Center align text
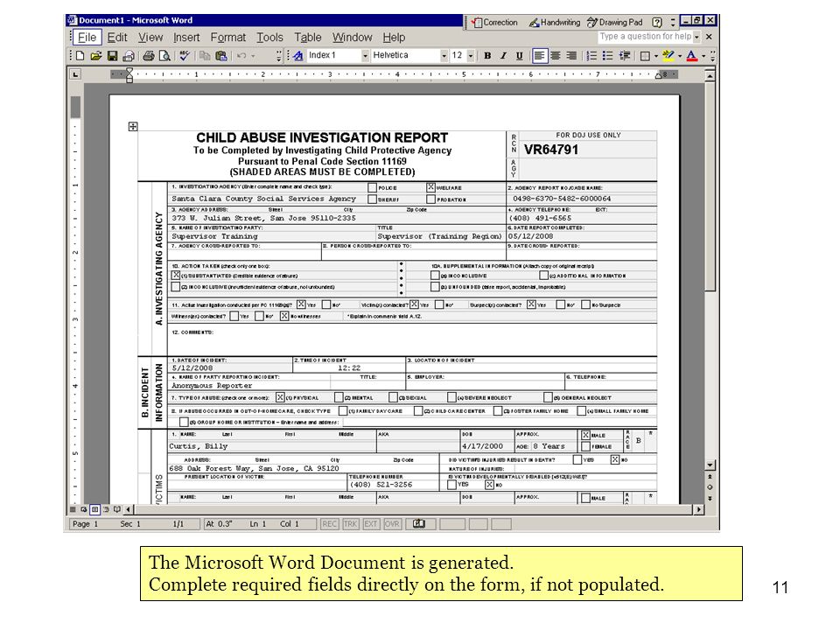Viewport: 840px width, 630px height. point(556,56)
